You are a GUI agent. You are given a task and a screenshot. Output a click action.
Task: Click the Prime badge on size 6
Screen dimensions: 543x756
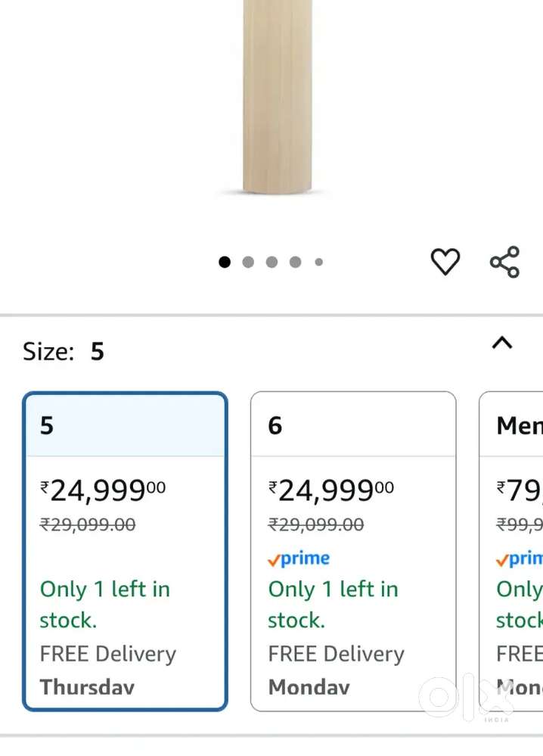pos(299,558)
